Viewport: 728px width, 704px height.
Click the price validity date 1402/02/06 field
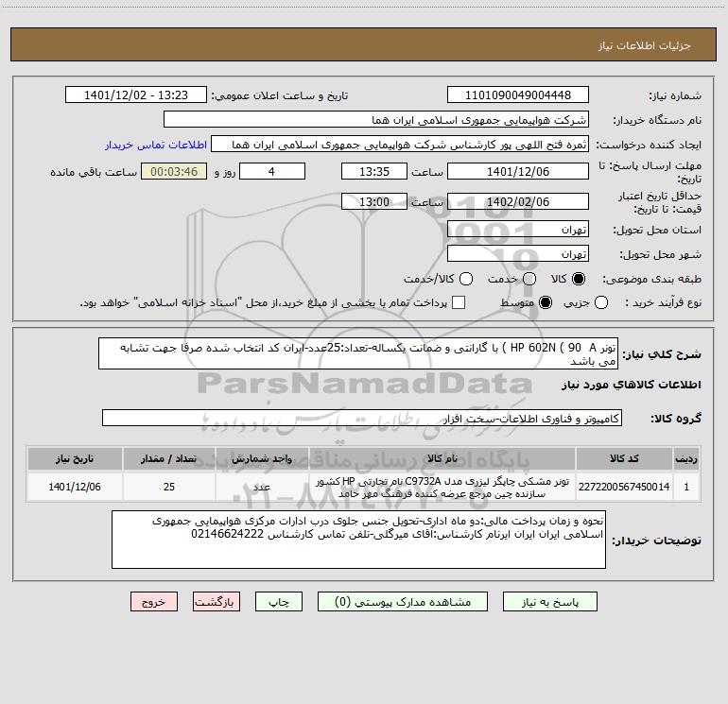(518, 201)
